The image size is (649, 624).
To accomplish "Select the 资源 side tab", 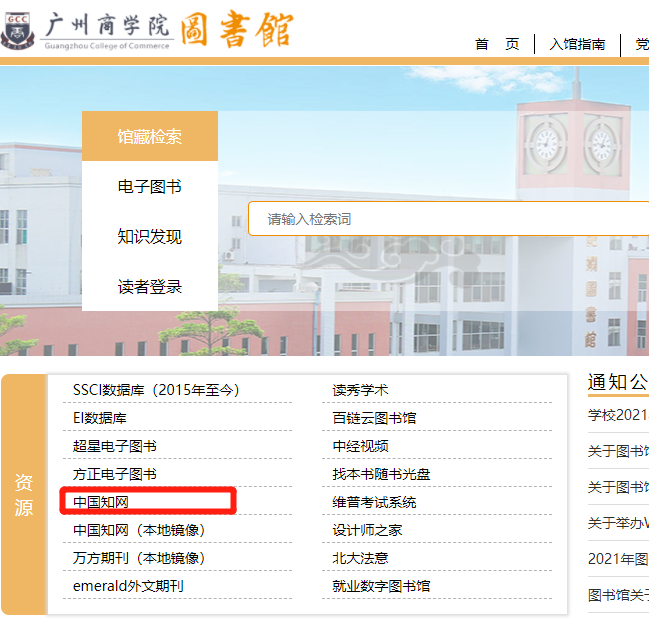I will [x=24, y=495].
